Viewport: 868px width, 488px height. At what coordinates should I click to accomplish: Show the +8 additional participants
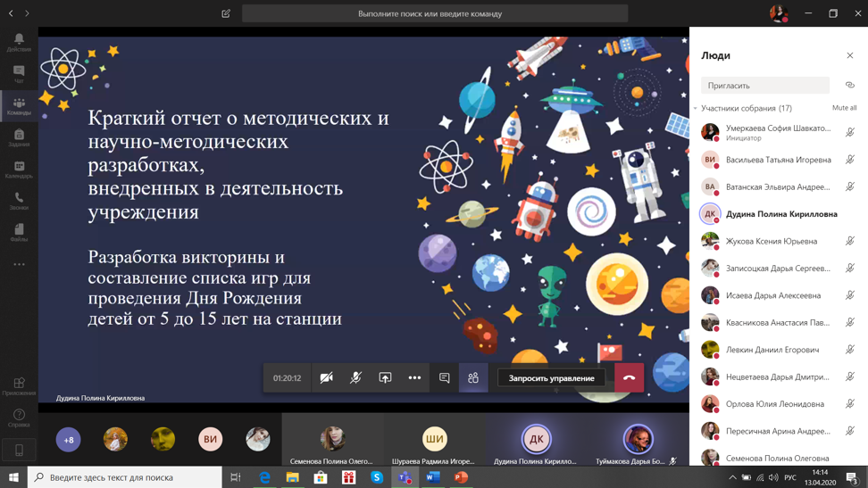pos(69,439)
